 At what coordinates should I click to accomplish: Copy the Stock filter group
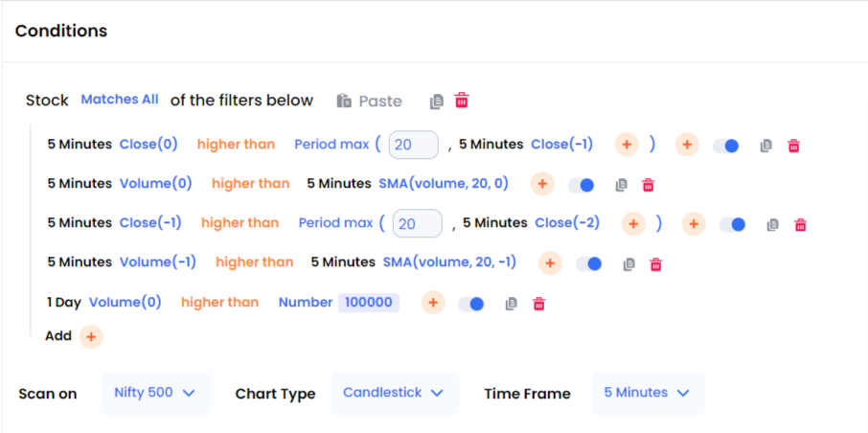pyautogui.click(x=437, y=101)
